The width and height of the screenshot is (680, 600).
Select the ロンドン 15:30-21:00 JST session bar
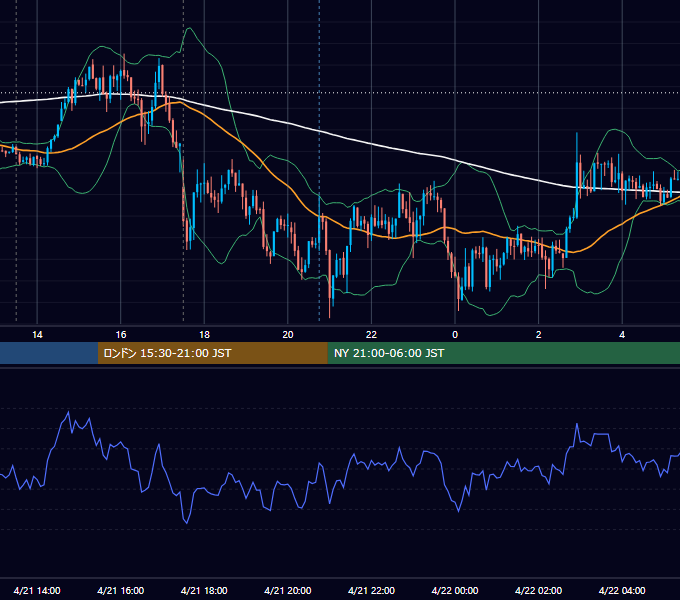click(212, 353)
